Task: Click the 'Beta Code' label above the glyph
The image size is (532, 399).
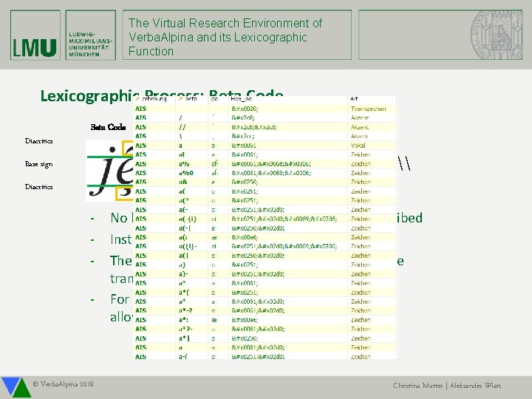Action: click(x=108, y=127)
